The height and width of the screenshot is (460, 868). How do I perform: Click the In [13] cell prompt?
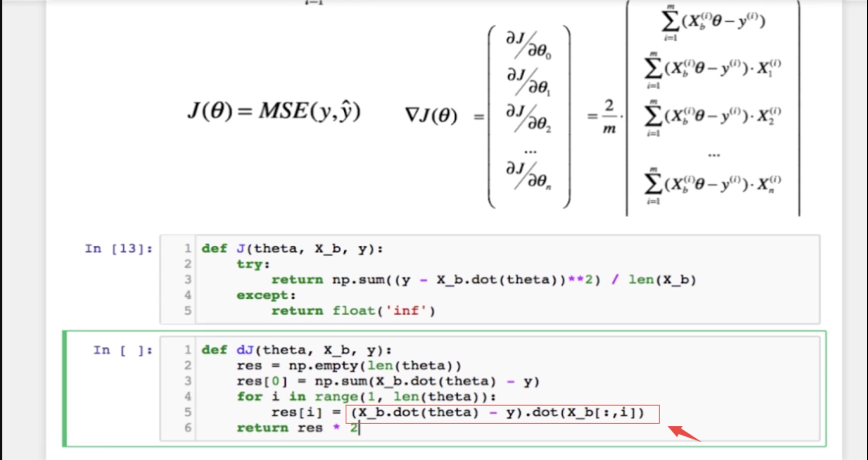coord(119,249)
